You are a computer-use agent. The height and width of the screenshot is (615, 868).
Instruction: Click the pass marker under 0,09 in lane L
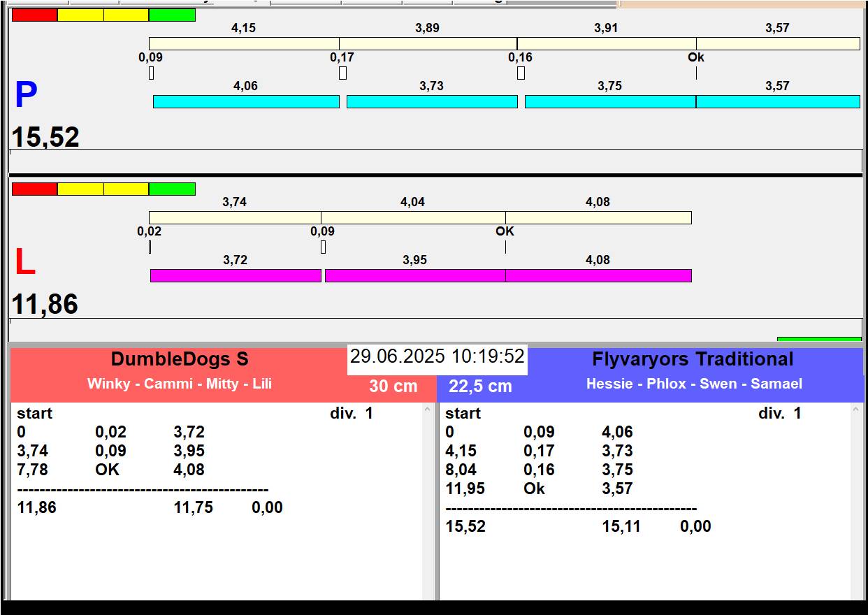click(323, 247)
